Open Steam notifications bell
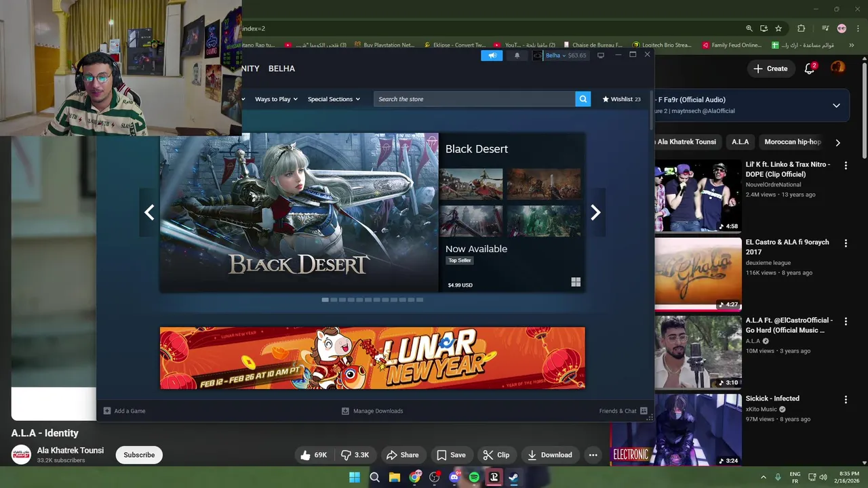This screenshot has height=488, width=868. (x=517, y=56)
